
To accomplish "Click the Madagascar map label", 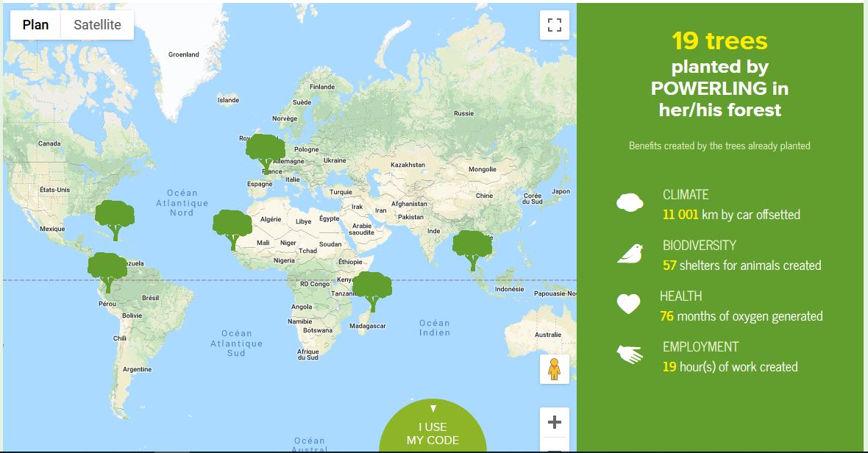I will [x=368, y=326].
